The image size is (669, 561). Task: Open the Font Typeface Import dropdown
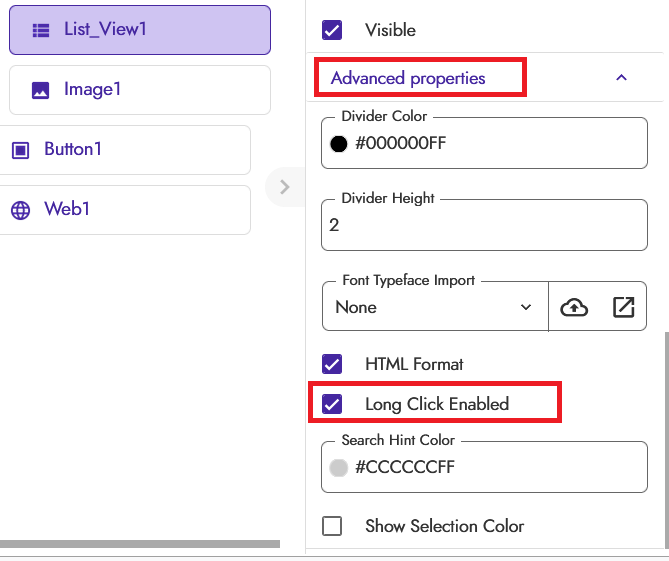click(435, 307)
